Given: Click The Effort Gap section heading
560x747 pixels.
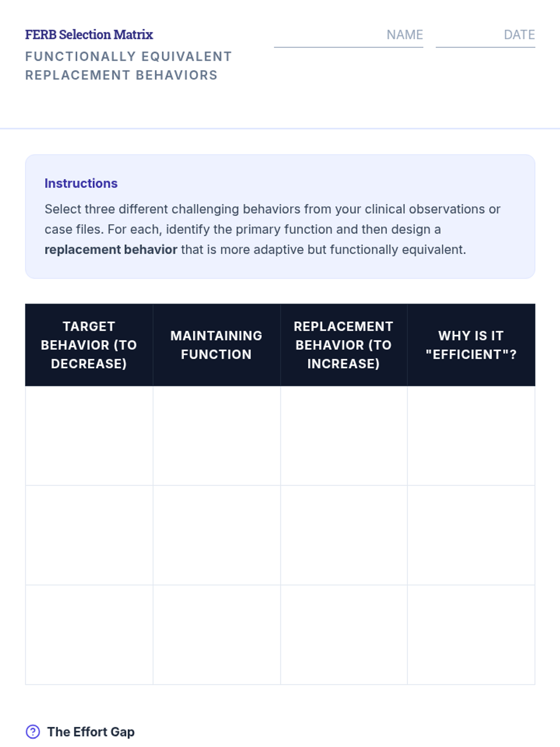Looking at the screenshot, I should pos(91,732).
